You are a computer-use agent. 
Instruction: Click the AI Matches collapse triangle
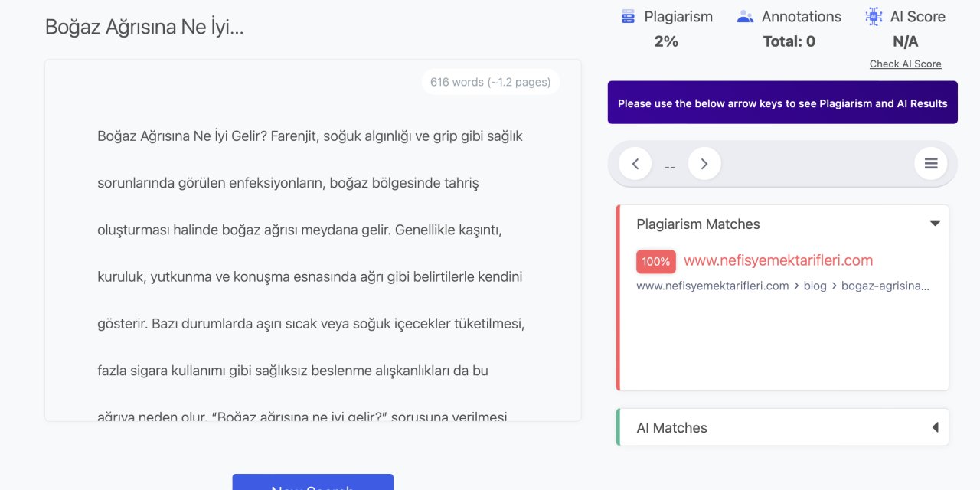coord(936,427)
